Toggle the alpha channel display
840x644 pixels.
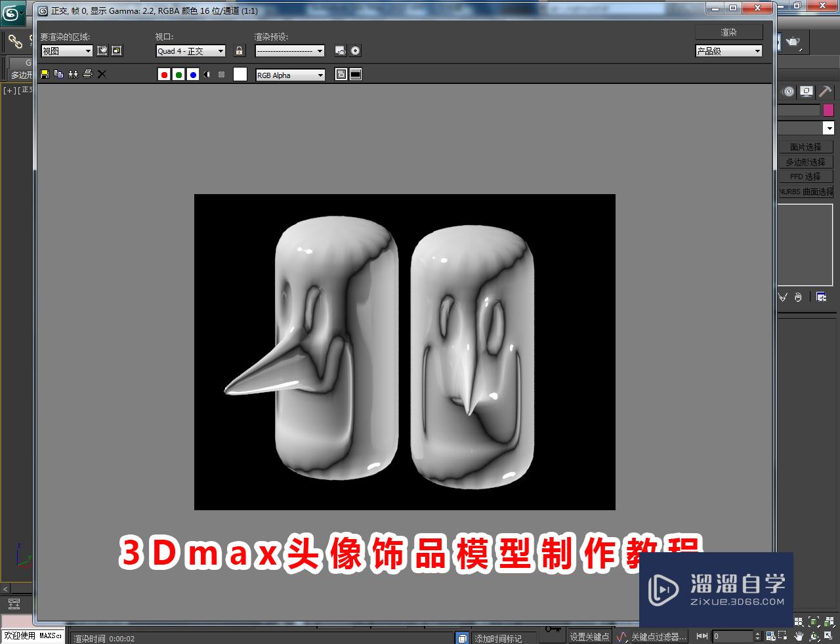pyautogui.click(x=207, y=75)
